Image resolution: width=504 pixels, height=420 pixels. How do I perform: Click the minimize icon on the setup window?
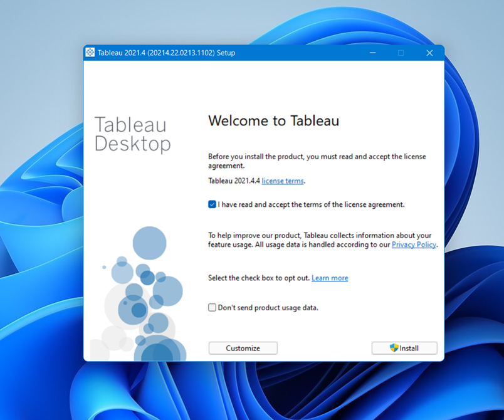point(372,53)
